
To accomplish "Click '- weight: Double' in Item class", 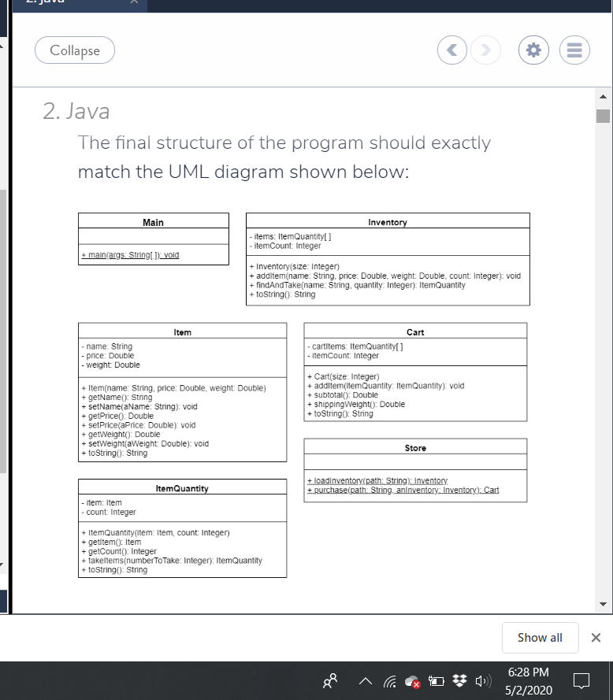I will click(x=111, y=365).
